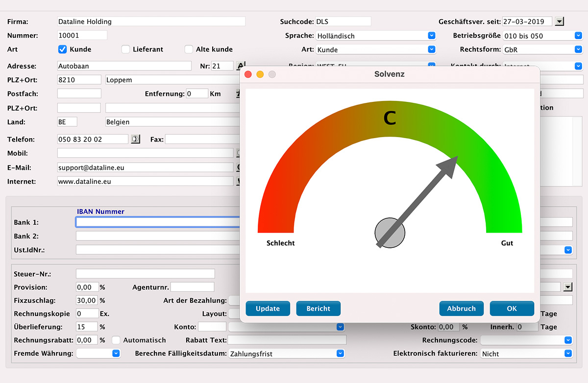Enable the Lieferant checkbox
This screenshot has height=383, width=588.
(x=125, y=49)
